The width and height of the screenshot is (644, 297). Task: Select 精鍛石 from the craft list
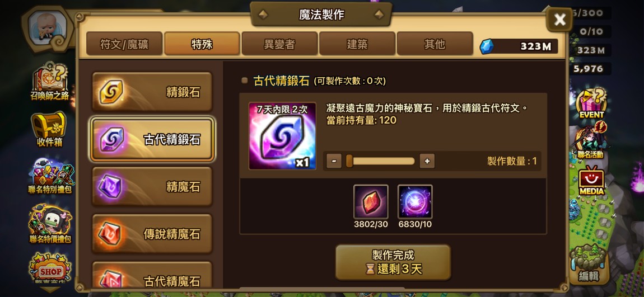click(152, 92)
